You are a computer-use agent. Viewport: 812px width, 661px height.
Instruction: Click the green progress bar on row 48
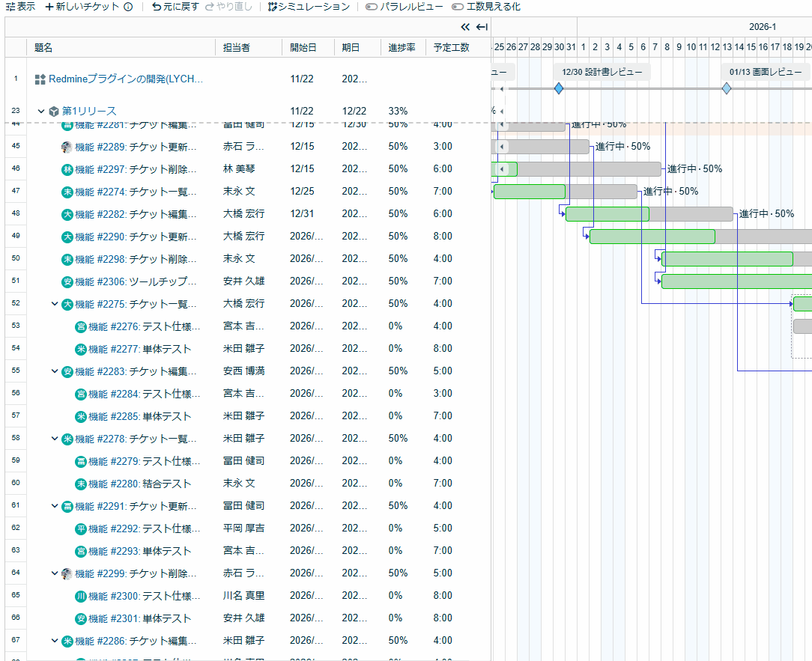[607, 214]
